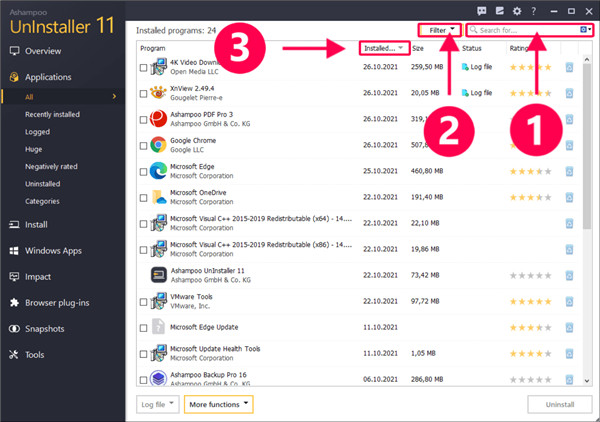Viewport: 600px width, 422px height.
Task: Click the Ashampoo Backup Pro 16 icon
Action: pyautogui.click(x=158, y=378)
